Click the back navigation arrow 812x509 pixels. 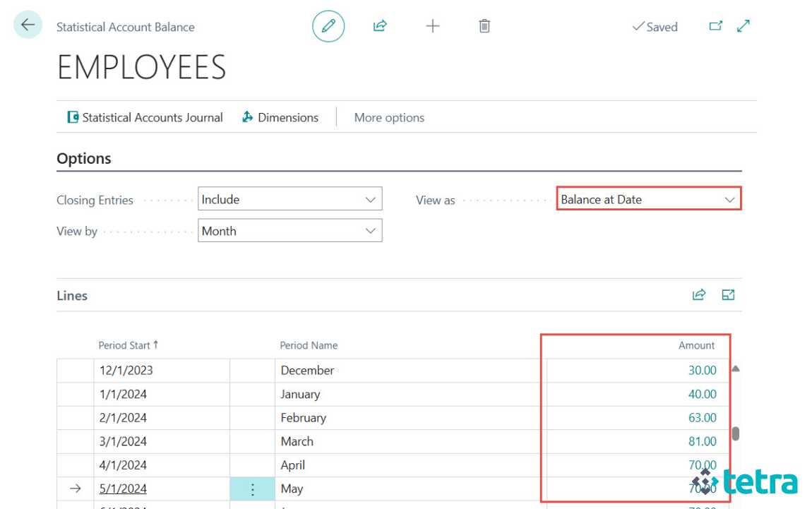coord(27,25)
